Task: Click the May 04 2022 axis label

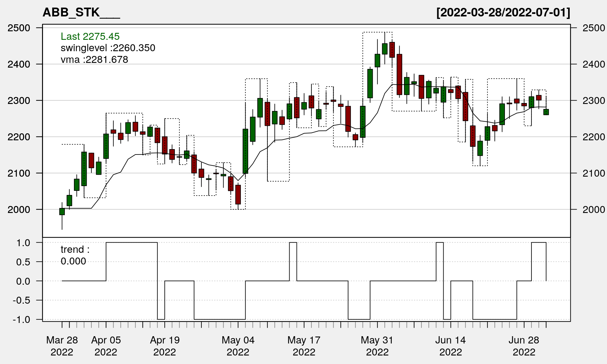Action: click(x=238, y=346)
